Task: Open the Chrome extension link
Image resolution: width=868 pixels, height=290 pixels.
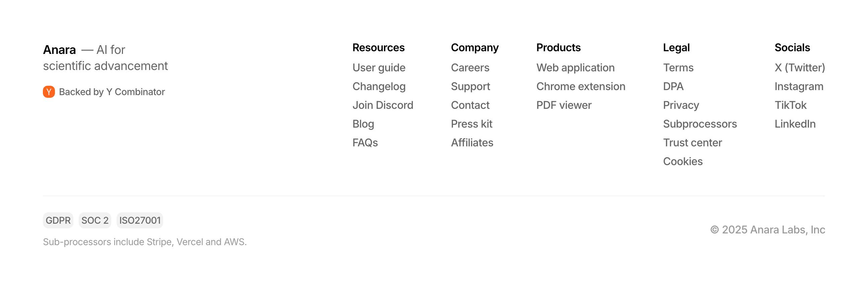Action: pyautogui.click(x=581, y=86)
